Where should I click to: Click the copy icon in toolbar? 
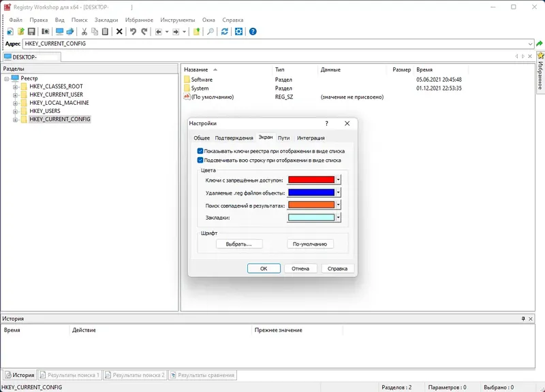[x=95, y=31]
